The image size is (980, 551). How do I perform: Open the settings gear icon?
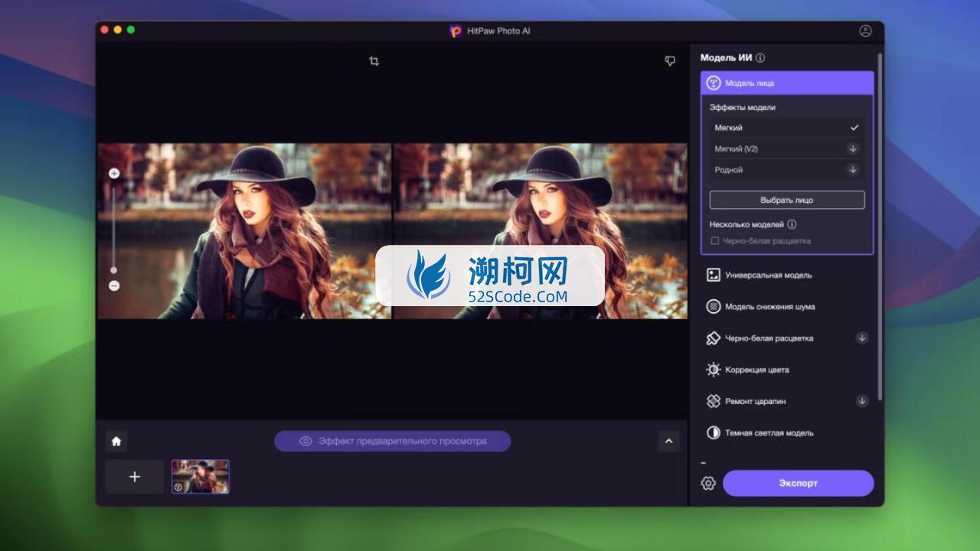pyautogui.click(x=708, y=483)
